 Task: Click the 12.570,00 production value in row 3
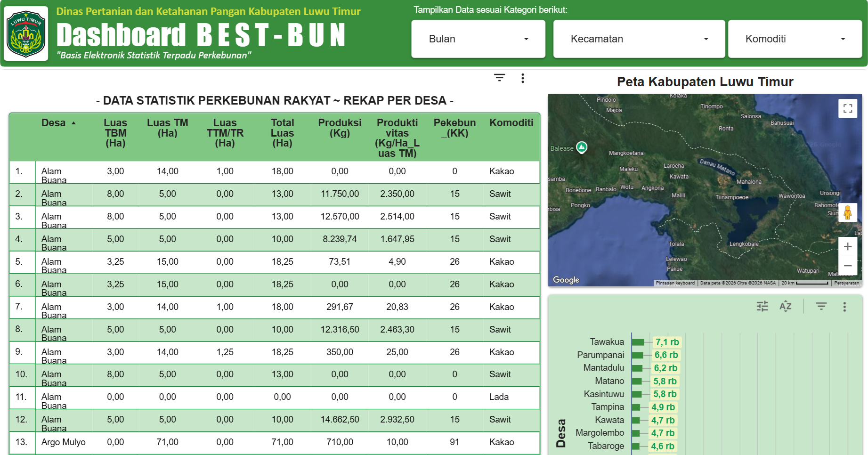click(x=340, y=217)
